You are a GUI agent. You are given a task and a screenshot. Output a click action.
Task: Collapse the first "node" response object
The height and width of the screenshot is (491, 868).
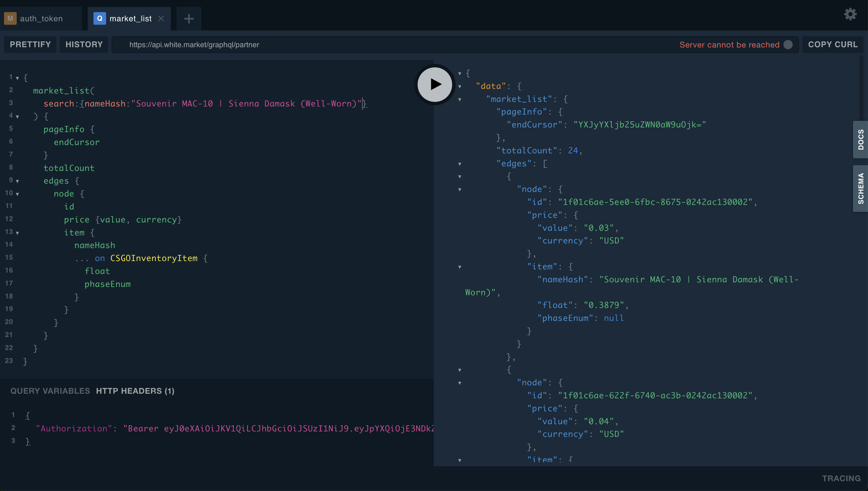tap(460, 189)
